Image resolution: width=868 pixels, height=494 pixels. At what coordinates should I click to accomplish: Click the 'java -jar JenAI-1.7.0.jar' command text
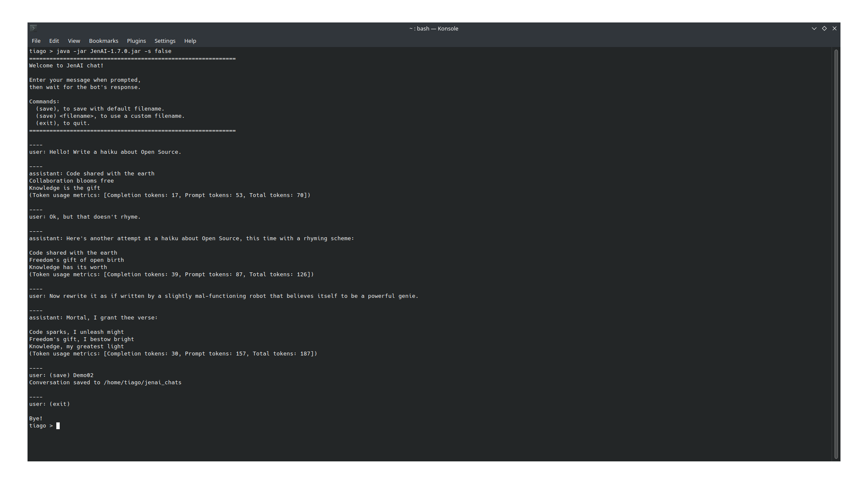point(98,51)
